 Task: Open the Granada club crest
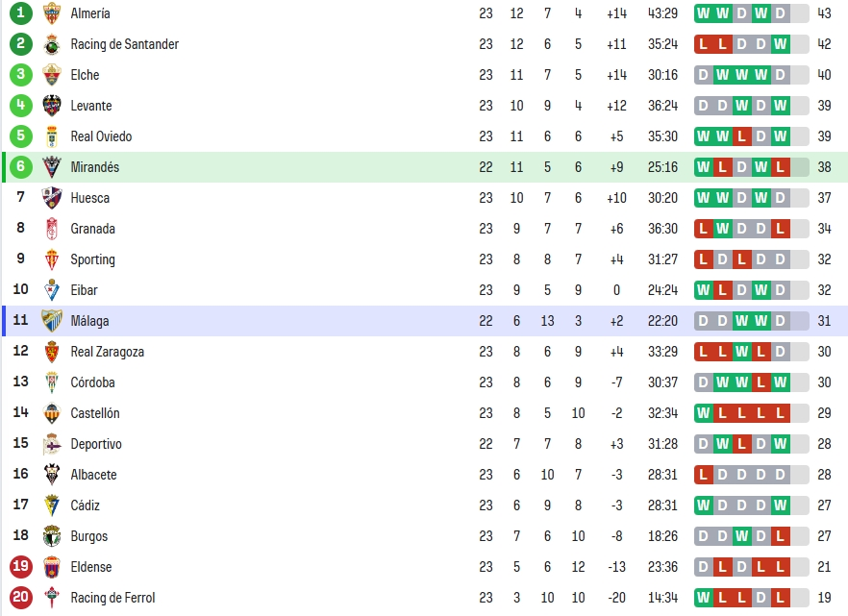click(52, 229)
